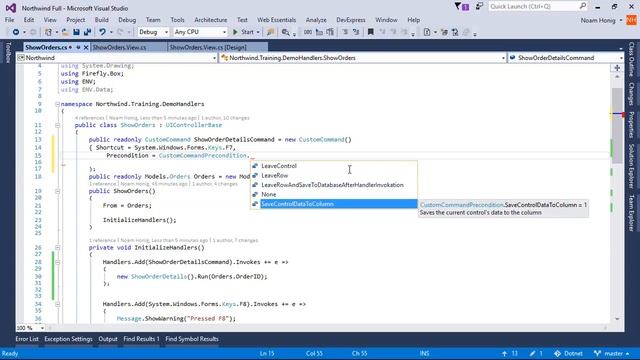This screenshot has width=640, height=360.
Task: Open the Analyze menu
Action: [316, 20]
